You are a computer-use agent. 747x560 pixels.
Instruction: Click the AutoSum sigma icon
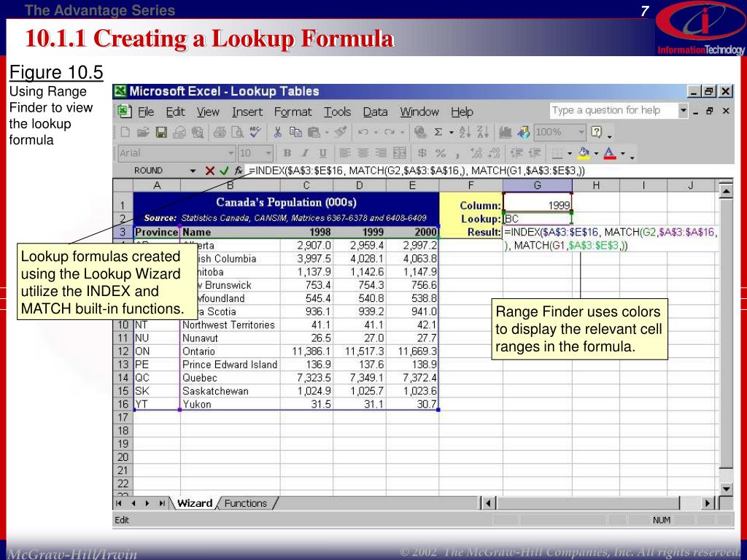438,133
